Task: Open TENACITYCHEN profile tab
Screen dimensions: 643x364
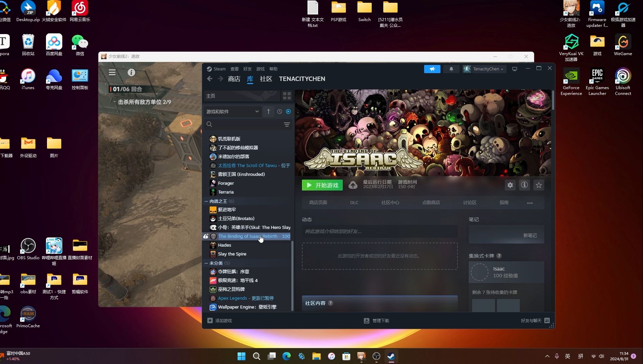Action: point(302,79)
